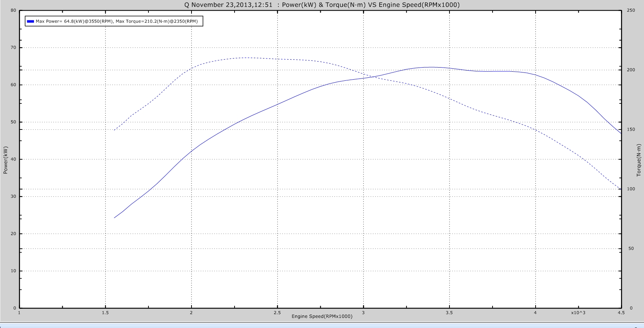Click the 80 tick label on the power axis

(x=13, y=10)
